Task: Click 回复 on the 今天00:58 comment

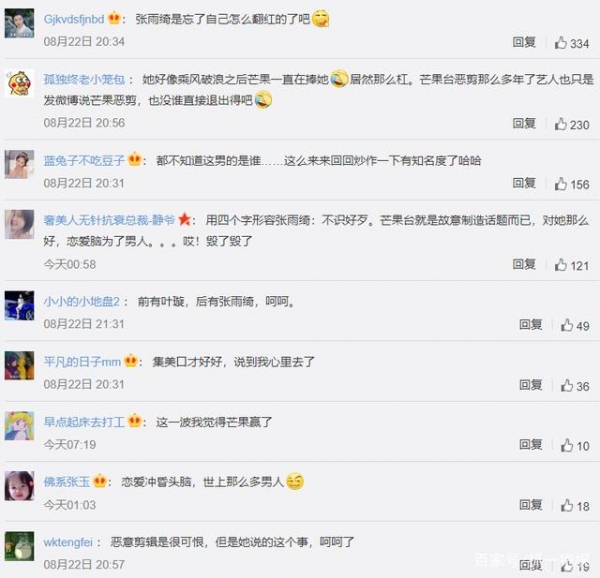Action: tap(524, 264)
